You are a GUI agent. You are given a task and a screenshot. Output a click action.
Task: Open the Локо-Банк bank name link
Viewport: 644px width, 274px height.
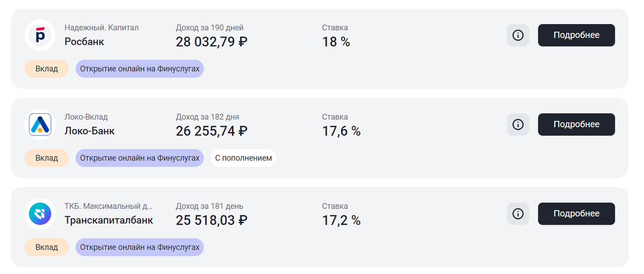tap(90, 131)
